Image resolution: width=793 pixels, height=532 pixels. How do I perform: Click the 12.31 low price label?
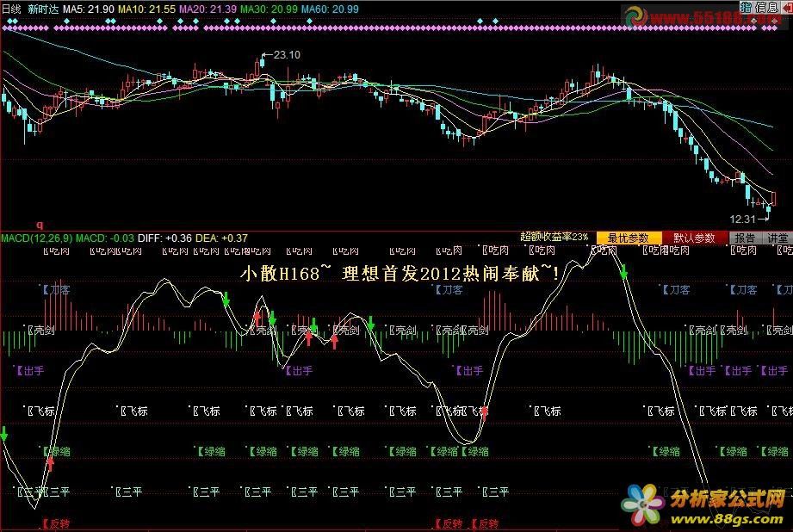742,219
